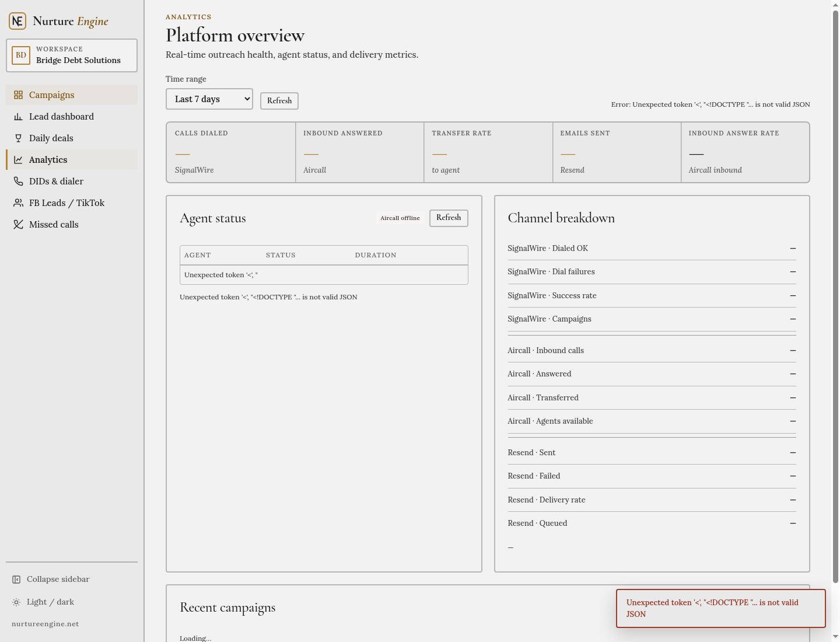Screen dimensions: 840x642
Task: Open Daily deals section
Action: (x=72, y=138)
